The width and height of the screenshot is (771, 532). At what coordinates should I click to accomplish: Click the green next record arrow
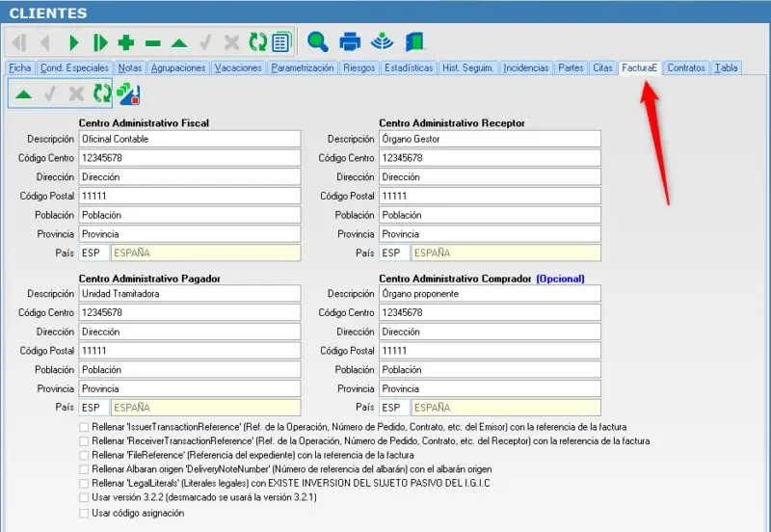[x=74, y=42]
